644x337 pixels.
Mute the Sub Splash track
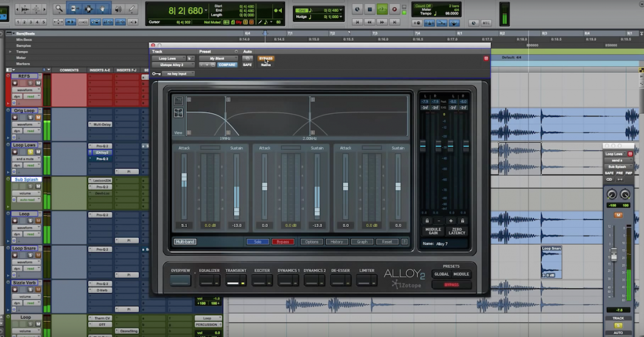[x=38, y=186]
